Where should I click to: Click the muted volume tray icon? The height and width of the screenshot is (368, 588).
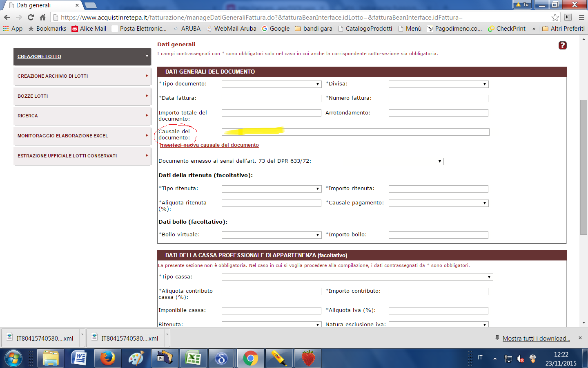(x=520, y=359)
